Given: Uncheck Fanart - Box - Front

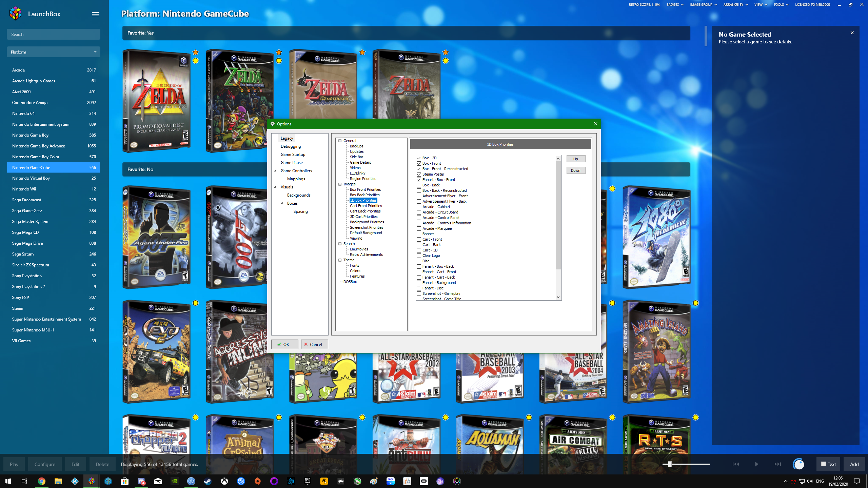Looking at the screenshot, I should (x=419, y=180).
